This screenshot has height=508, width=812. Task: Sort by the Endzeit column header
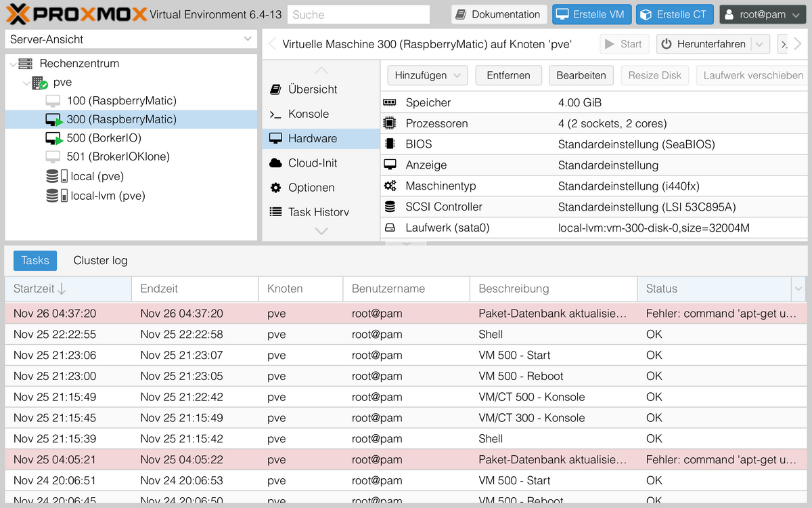tap(195, 289)
